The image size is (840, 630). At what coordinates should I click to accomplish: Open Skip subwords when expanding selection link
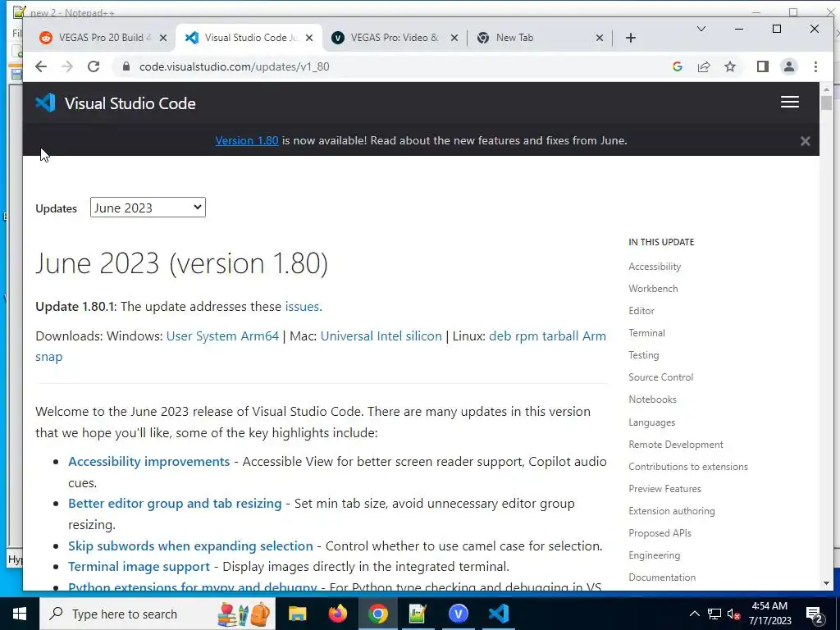coord(190,546)
